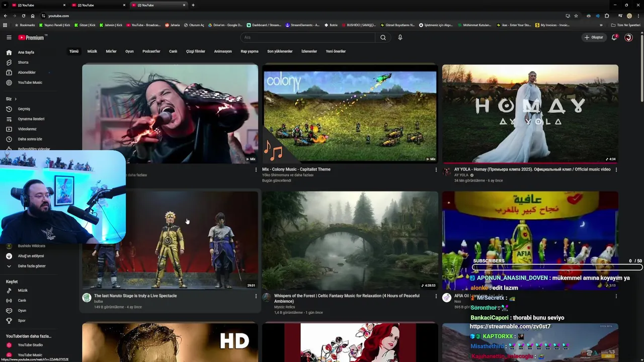644x362 pixels.
Task: Open three-dot menu for Naruto Stage video
Action: pos(256,296)
